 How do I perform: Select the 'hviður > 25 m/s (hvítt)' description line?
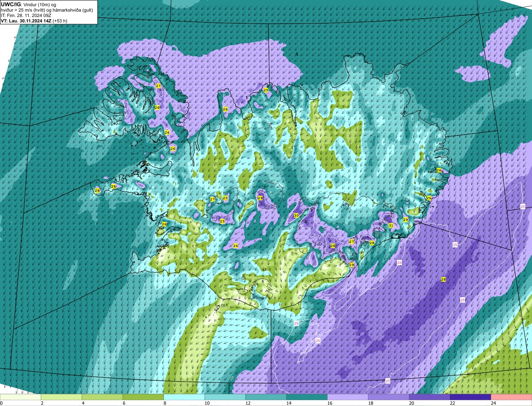coord(47,10)
